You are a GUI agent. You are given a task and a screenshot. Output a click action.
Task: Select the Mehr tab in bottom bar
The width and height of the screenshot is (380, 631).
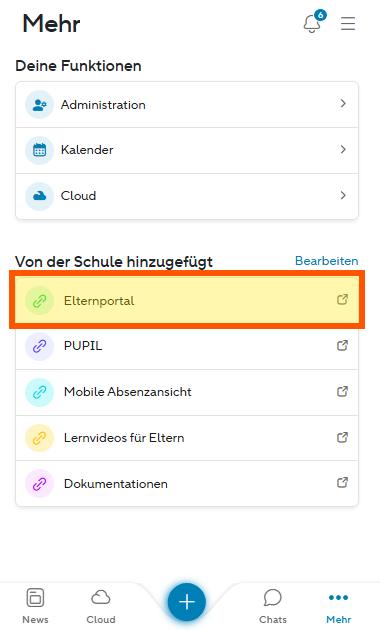tap(339, 606)
